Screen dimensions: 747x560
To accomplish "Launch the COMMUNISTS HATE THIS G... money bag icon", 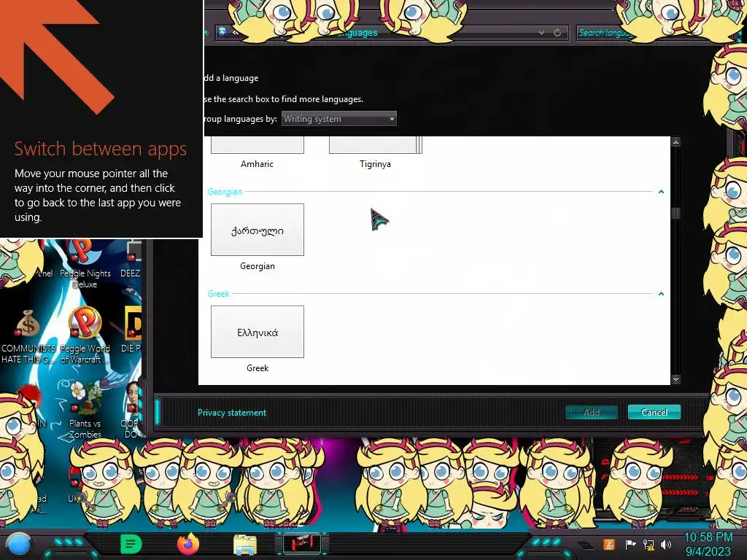I will 28,336.
